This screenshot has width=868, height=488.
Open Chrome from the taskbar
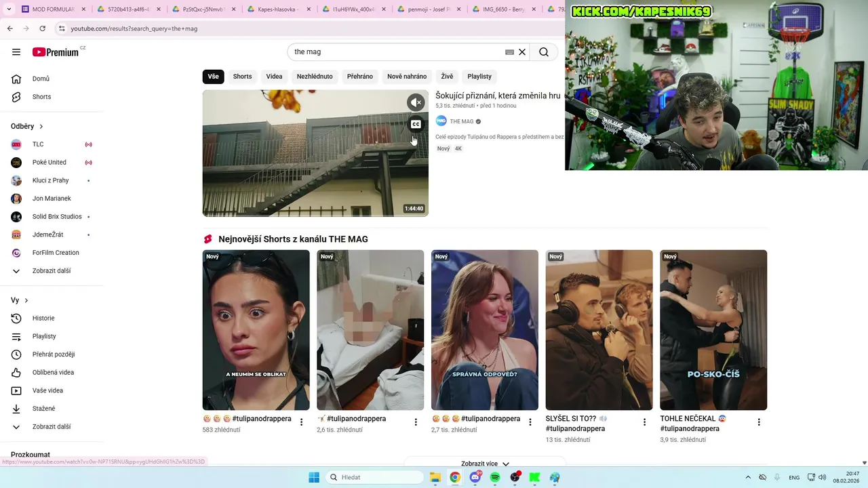pos(455,477)
